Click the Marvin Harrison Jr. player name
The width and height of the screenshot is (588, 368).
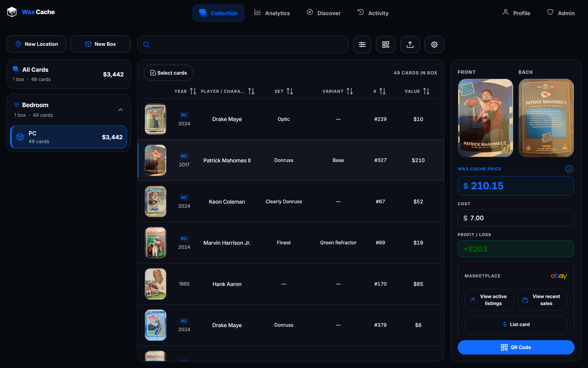coord(227,243)
